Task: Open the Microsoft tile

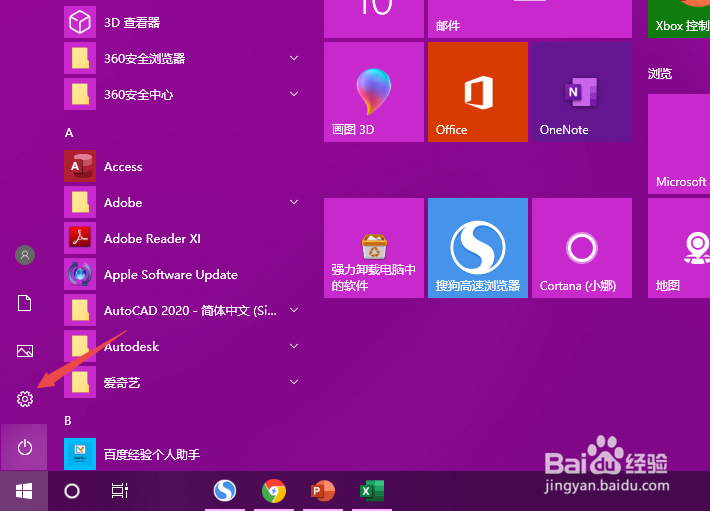Action: pos(679,144)
